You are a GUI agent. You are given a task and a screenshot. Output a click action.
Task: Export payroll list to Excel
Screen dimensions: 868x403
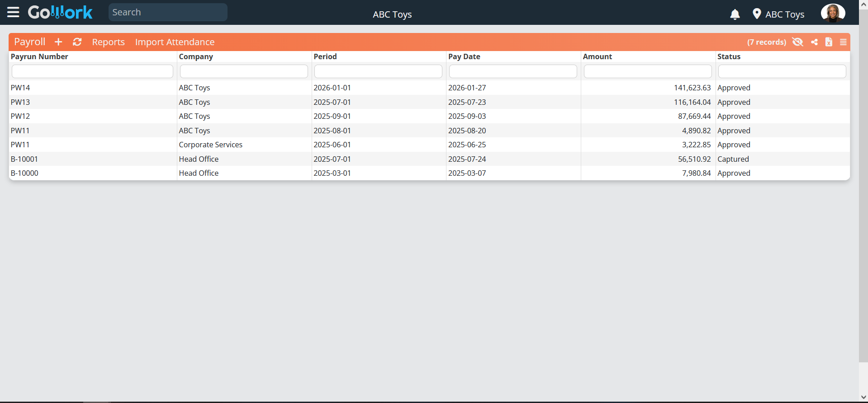pyautogui.click(x=829, y=42)
